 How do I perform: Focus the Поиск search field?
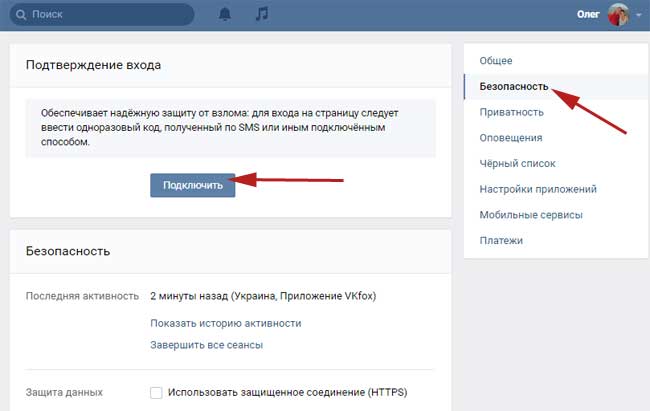tap(110, 16)
